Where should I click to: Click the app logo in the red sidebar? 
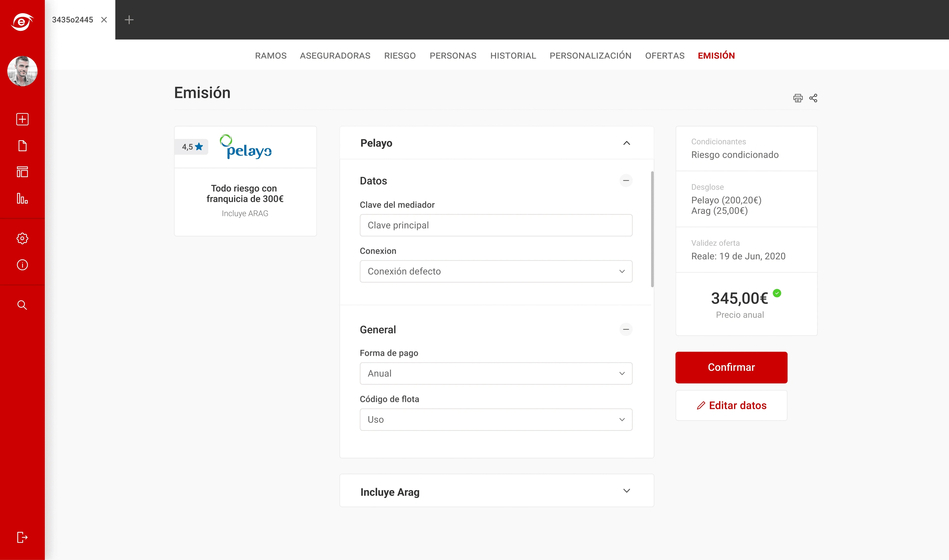[22, 21]
